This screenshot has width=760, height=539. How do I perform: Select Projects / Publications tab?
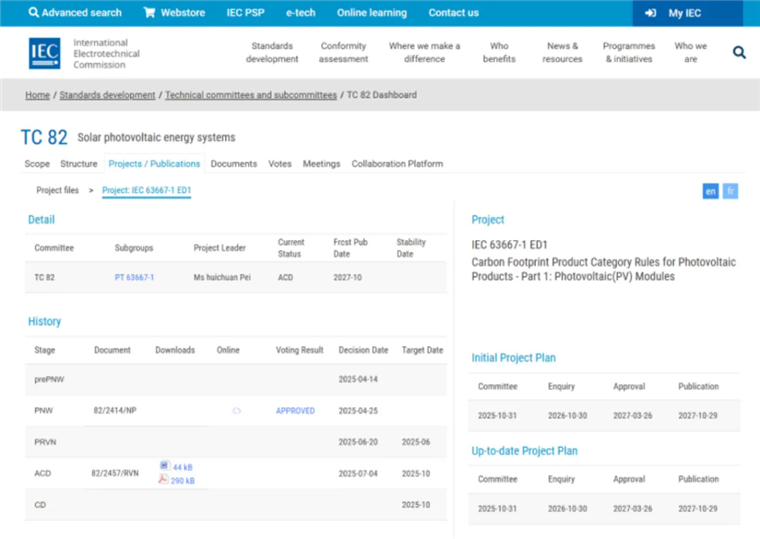pos(154,164)
